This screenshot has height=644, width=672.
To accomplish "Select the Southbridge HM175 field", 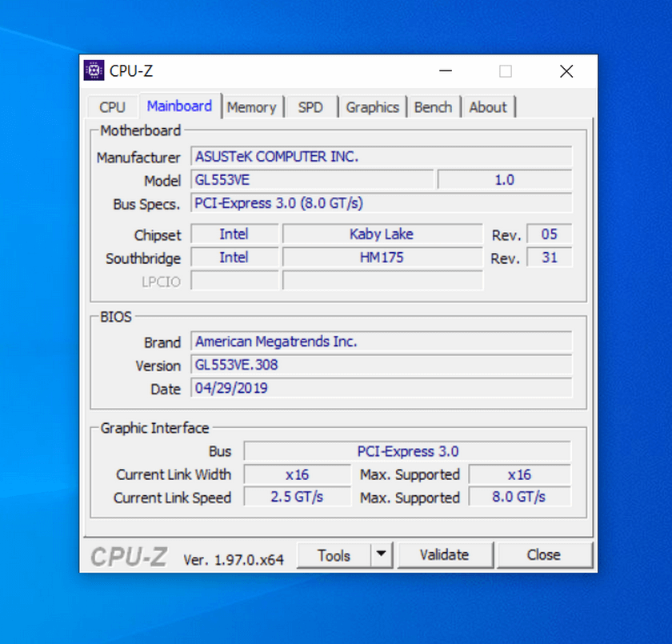I will [x=382, y=258].
